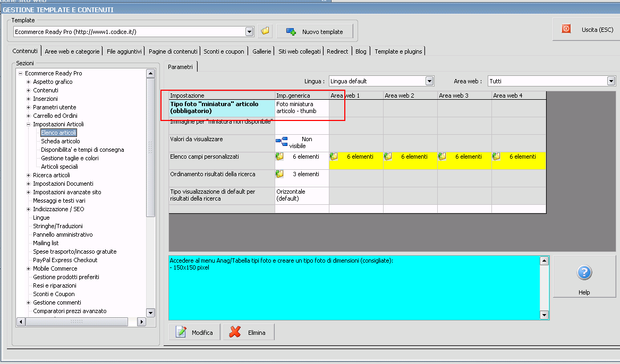Select Articoli speciali tree item

pos(60,167)
